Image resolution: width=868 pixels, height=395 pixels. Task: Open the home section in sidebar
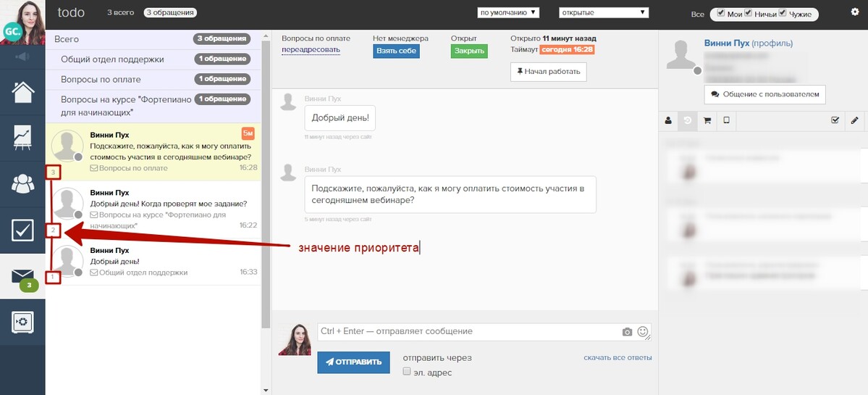tap(22, 92)
